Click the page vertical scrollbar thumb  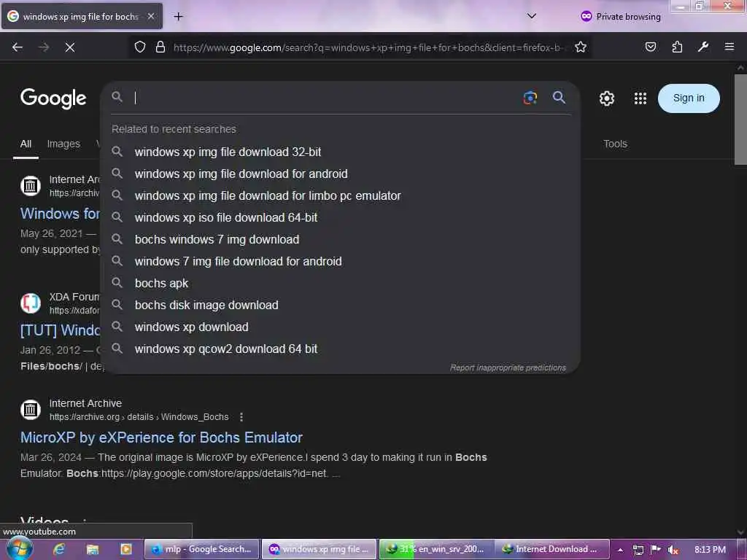[x=740, y=119]
